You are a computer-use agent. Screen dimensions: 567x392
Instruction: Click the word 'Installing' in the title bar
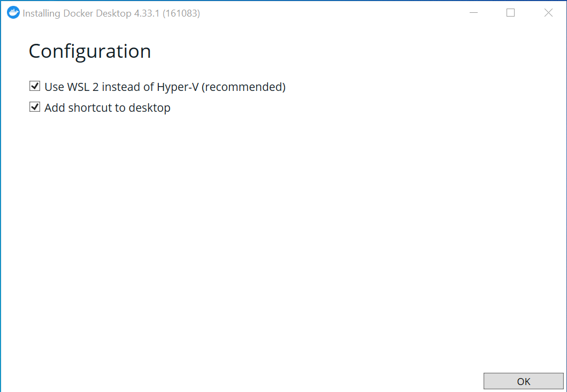click(42, 13)
